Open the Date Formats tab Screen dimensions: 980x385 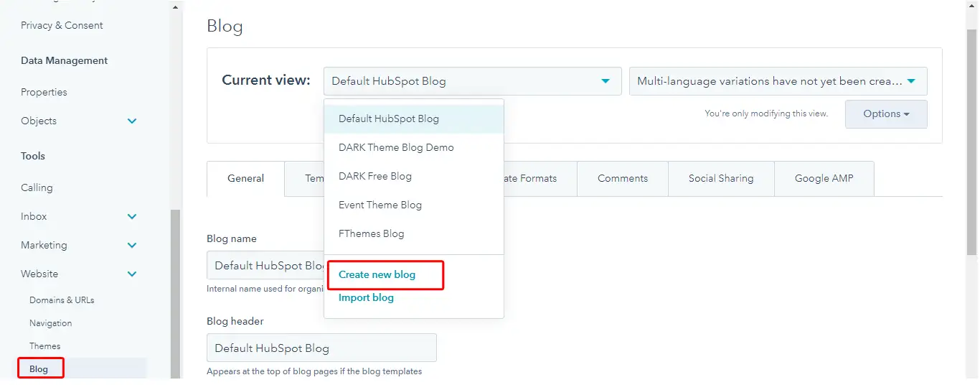pos(540,178)
